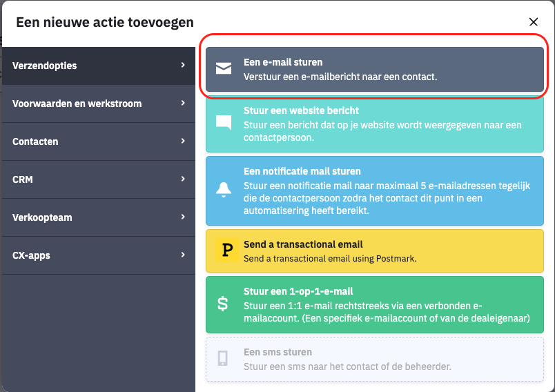Choose 'Een e-mail sturen' action
This screenshot has width=555, height=392.
375,69
